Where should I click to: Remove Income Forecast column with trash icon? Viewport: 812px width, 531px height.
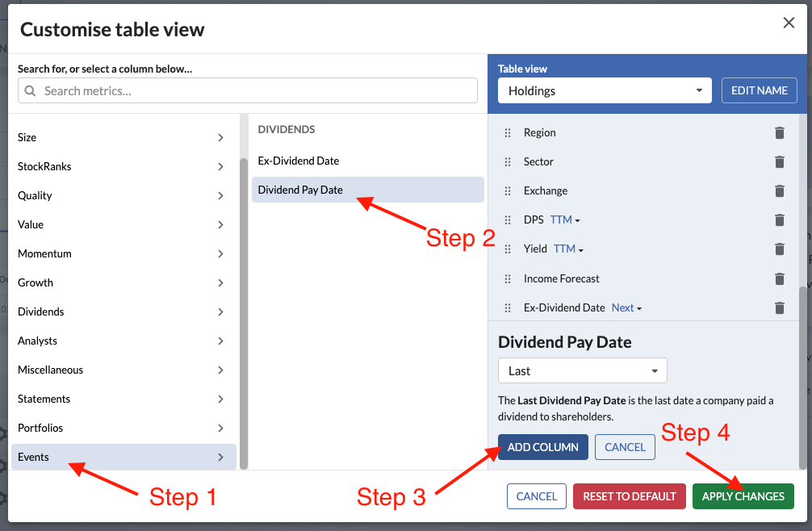(x=779, y=278)
